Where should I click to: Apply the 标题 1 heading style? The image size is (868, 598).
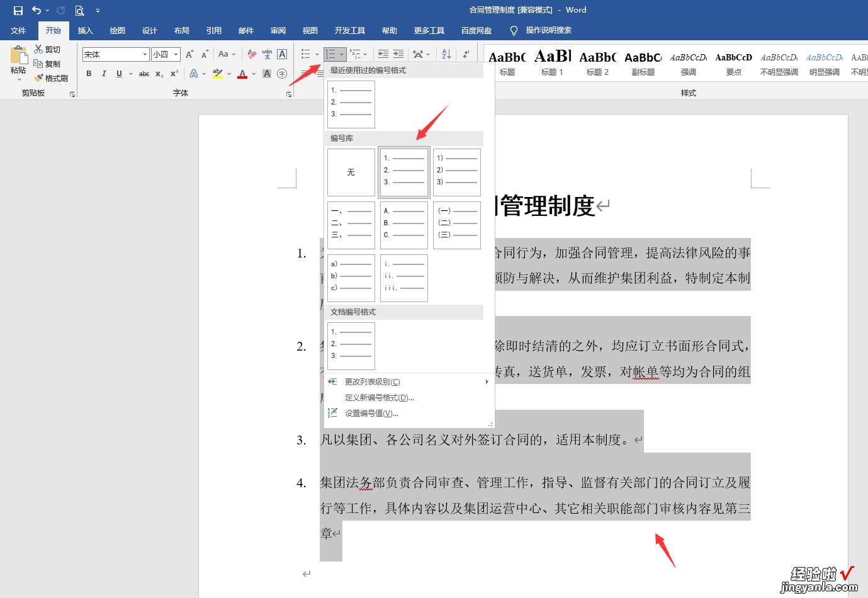[x=552, y=63]
